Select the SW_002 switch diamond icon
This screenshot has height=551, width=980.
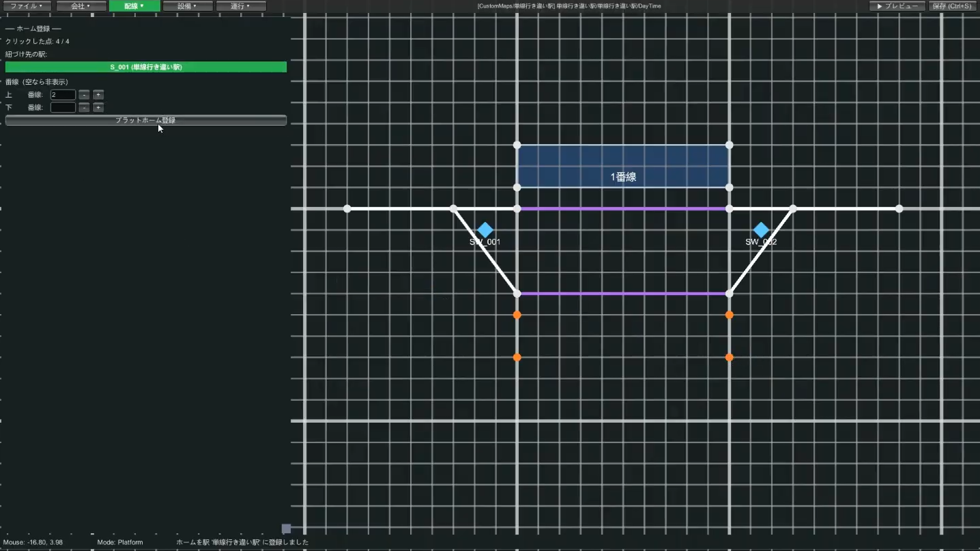click(761, 230)
